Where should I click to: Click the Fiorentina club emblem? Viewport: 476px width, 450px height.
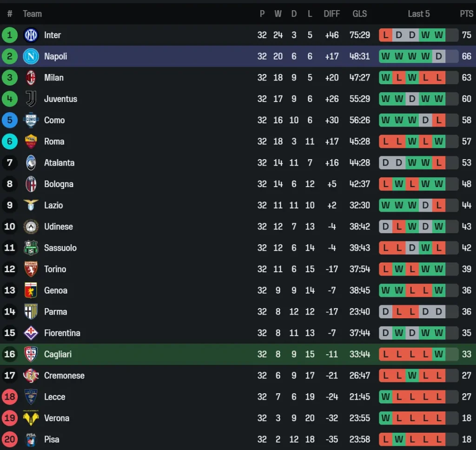(31, 333)
